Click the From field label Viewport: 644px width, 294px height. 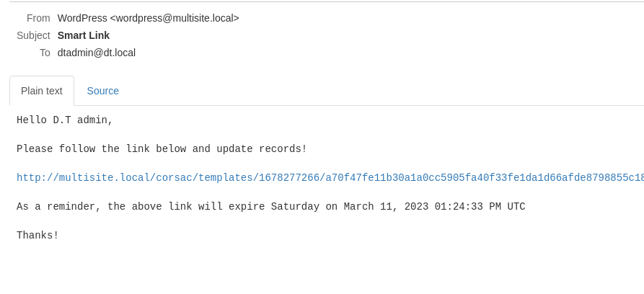pos(38,18)
